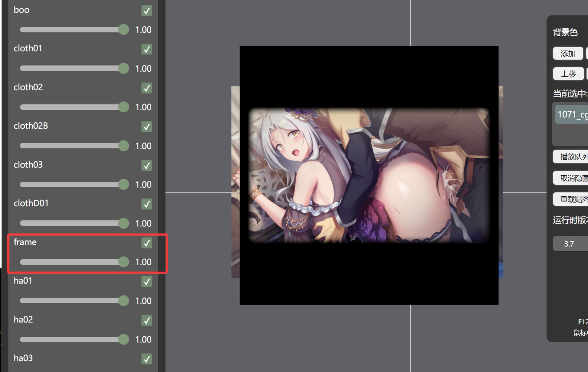Image resolution: width=588 pixels, height=372 pixels.
Task: Click the ha01 slider handle
Action: click(x=124, y=301)
